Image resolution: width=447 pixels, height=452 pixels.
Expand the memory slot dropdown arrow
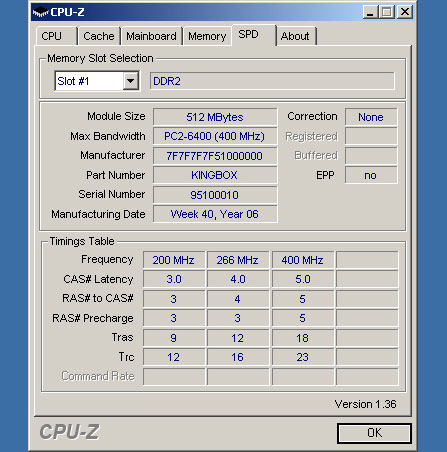point(131,81)
